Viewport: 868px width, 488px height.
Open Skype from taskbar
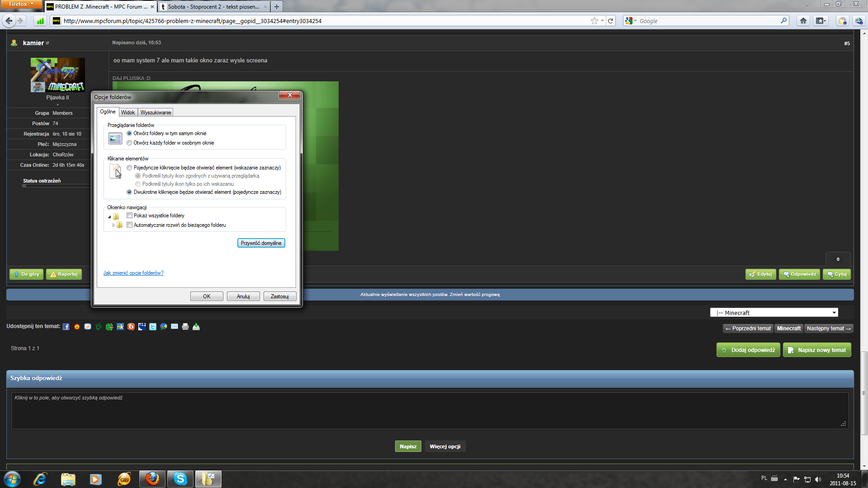(x=180, y=479)
